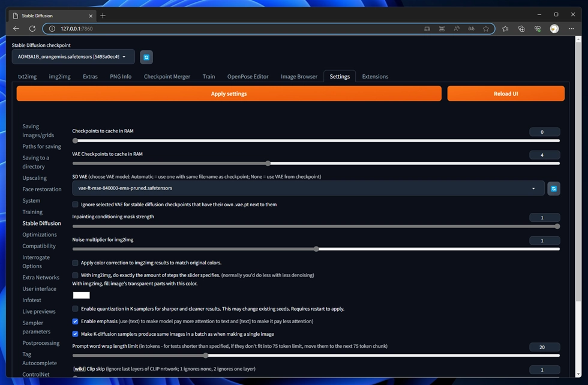
Task: Check img2img exact steps option
Action: tap(76, 275)
